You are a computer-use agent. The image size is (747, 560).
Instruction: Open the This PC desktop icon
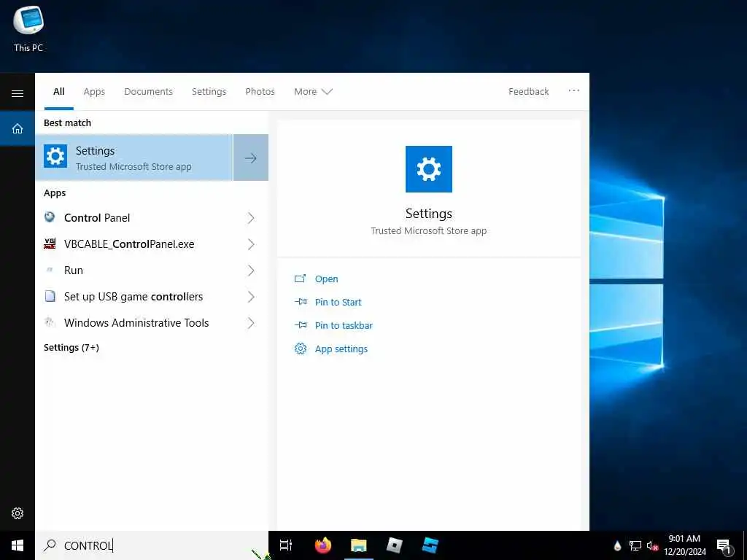click(x=28, y=28)
